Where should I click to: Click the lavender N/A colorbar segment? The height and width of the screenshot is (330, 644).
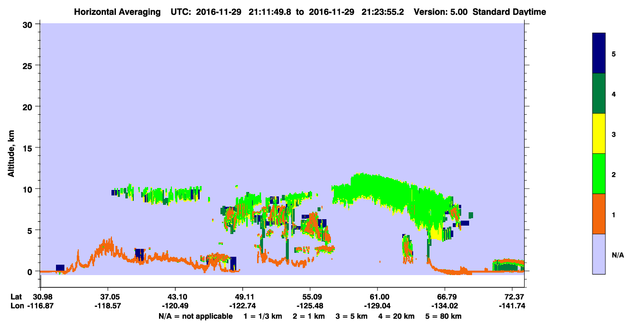(x=599, y=254)
